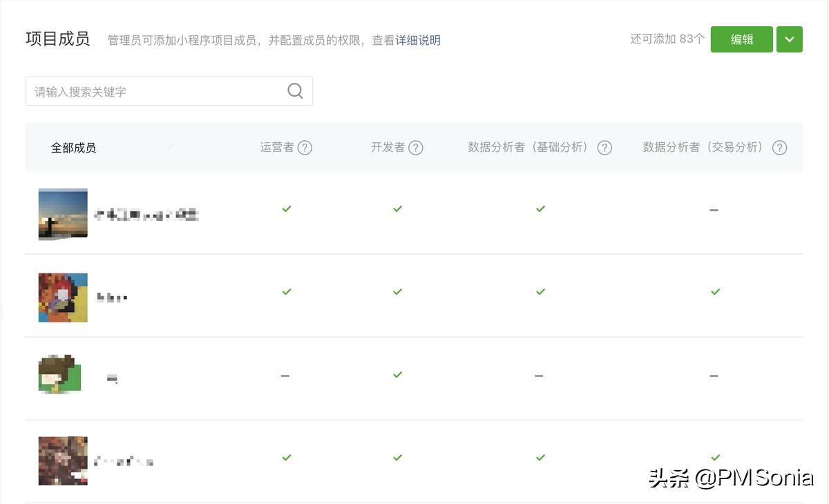Click the search magnifier icon

pos(295,91)
